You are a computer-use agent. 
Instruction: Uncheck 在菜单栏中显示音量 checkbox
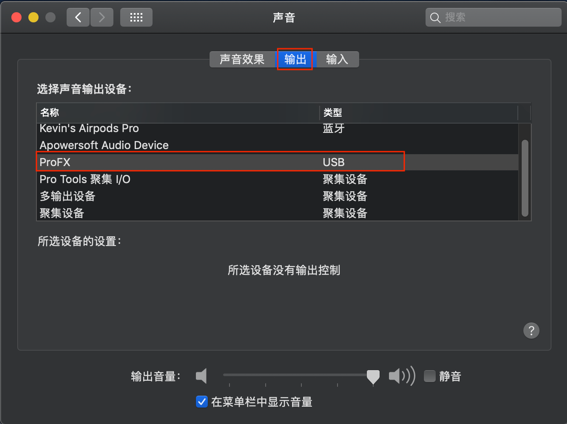click(202, 402)
